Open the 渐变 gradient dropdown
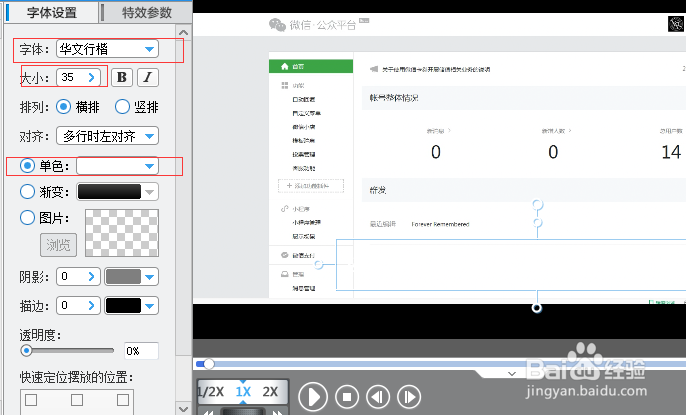 click(117, 192)
